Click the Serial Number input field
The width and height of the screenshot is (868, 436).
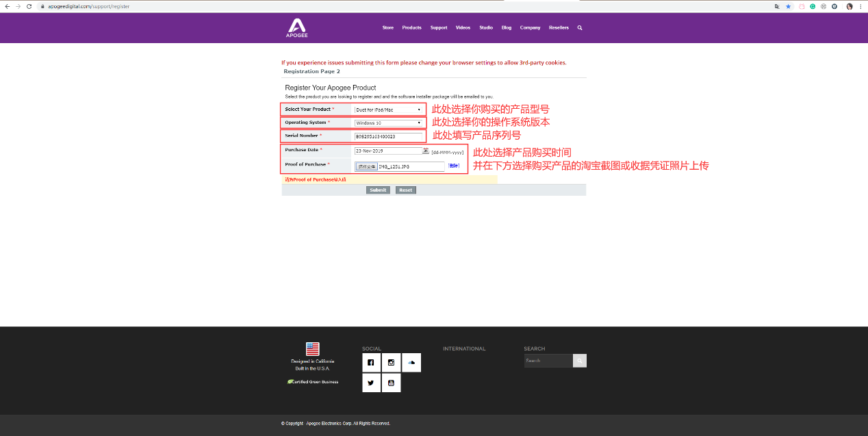point(390,136)
